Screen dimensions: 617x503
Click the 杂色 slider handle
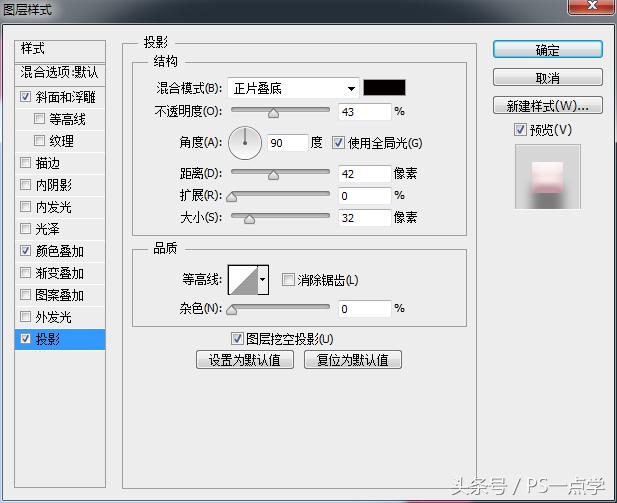pos(232,310)
